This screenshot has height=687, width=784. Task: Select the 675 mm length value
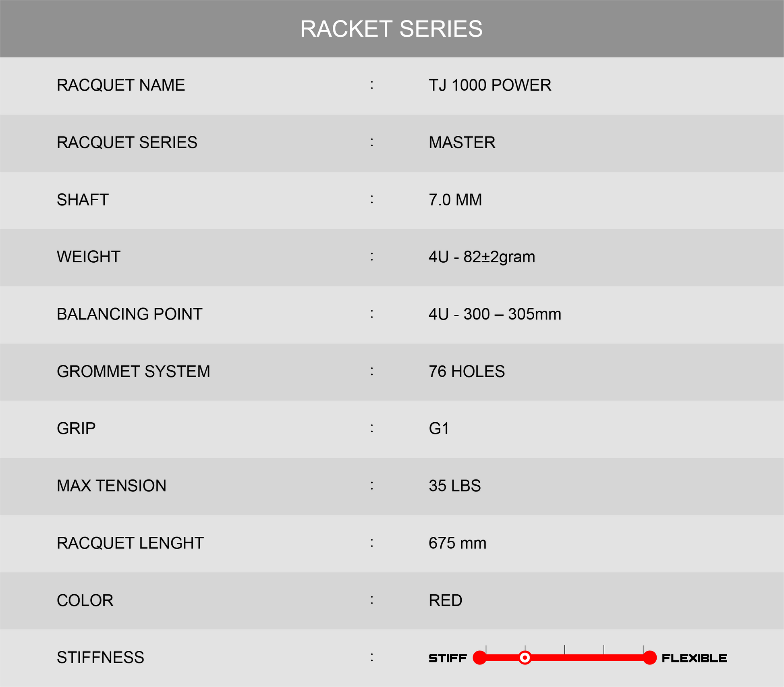point(458,543)
